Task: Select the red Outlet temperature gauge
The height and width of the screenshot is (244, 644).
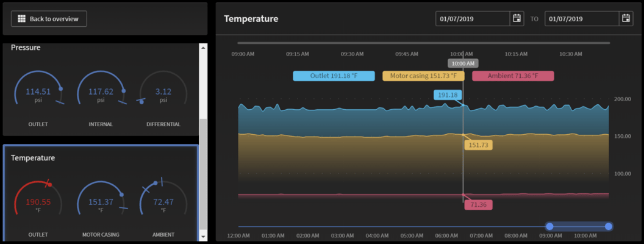Action: [38, 205]
